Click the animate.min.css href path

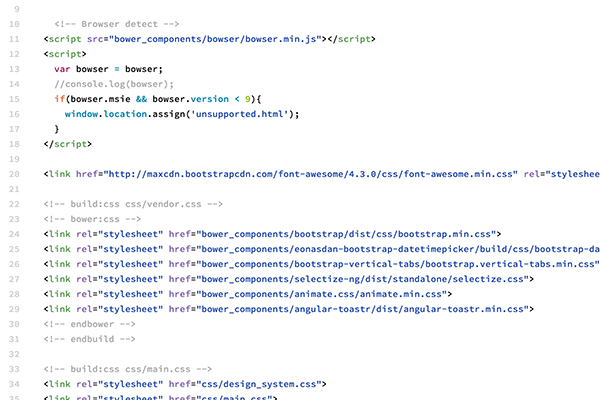tap(321, 294)
